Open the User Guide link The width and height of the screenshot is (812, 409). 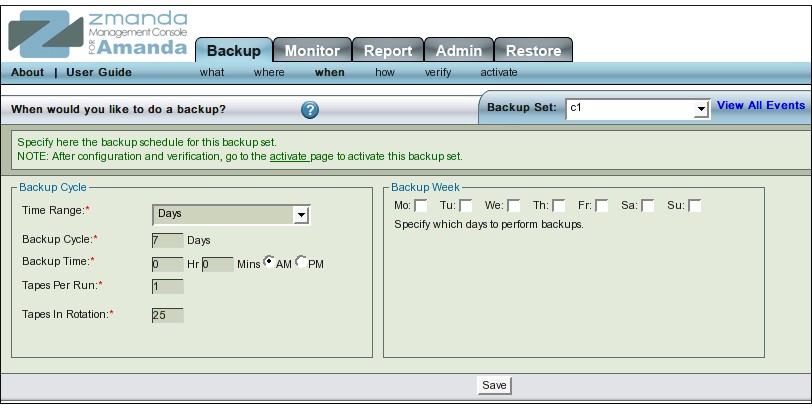click(99, 72)
